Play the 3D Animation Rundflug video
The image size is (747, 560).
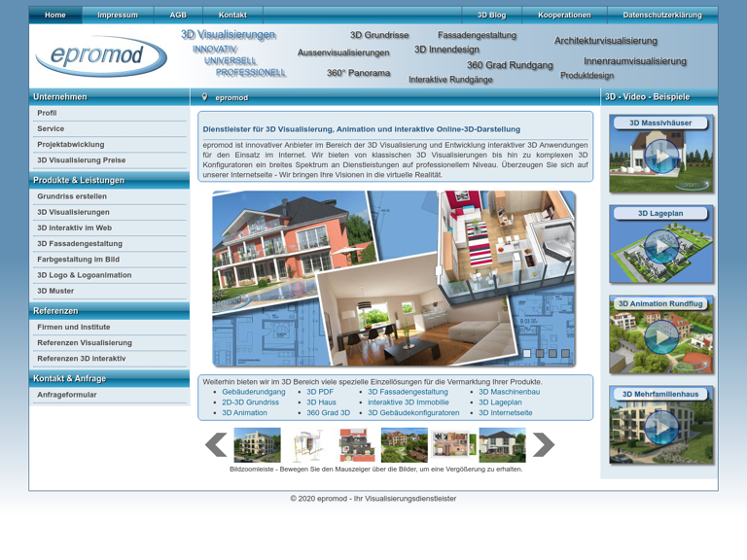tap(661, 337)
